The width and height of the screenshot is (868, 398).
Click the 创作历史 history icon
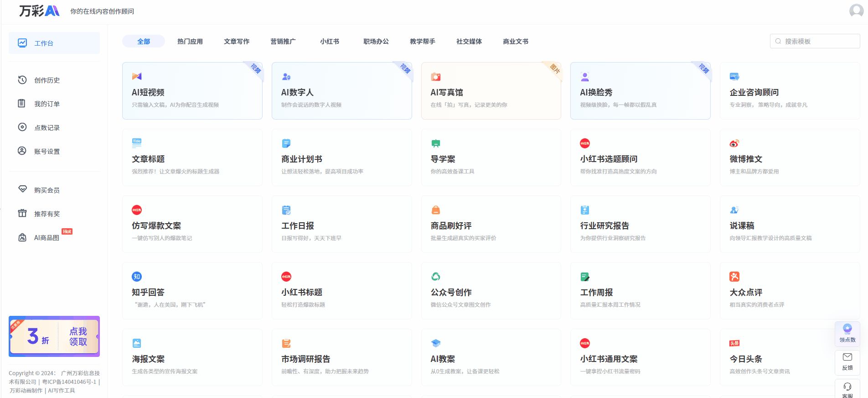pyautogui.click(x=22, y=80)
